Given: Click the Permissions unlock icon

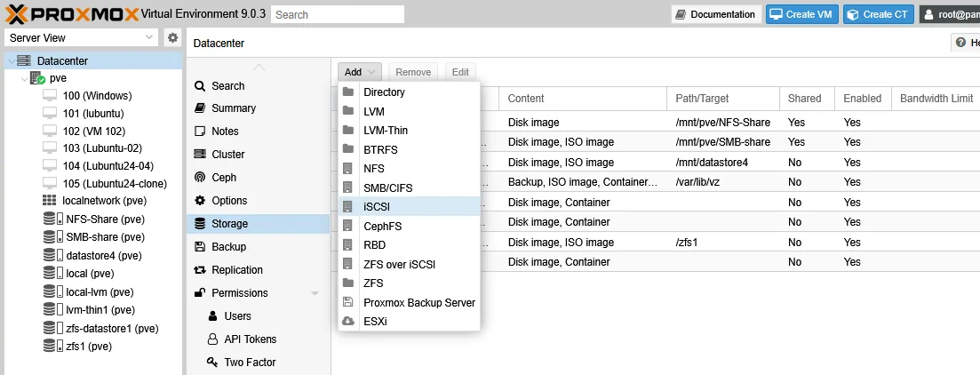Looking at the screenshot, I should click(x=200, y=292).
